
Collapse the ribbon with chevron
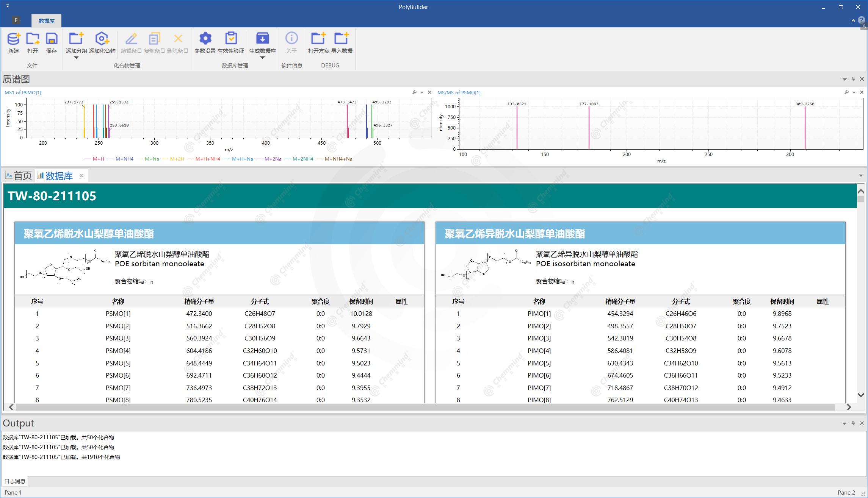853,20
